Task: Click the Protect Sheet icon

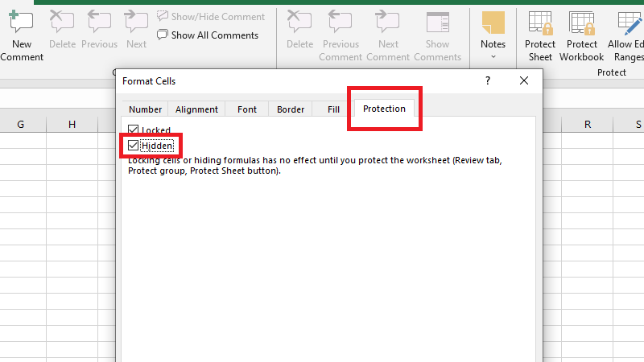Action: tap(541, 23)
